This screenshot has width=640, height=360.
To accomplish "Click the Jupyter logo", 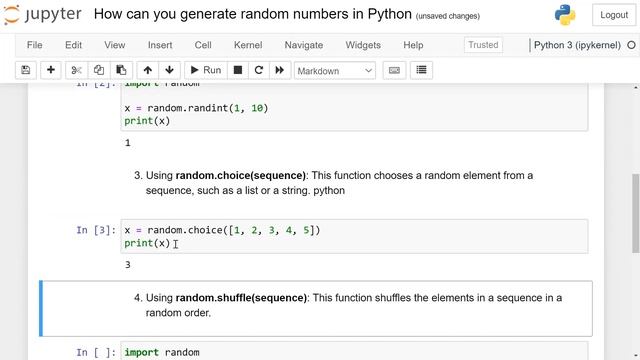I will pos(42,14).
